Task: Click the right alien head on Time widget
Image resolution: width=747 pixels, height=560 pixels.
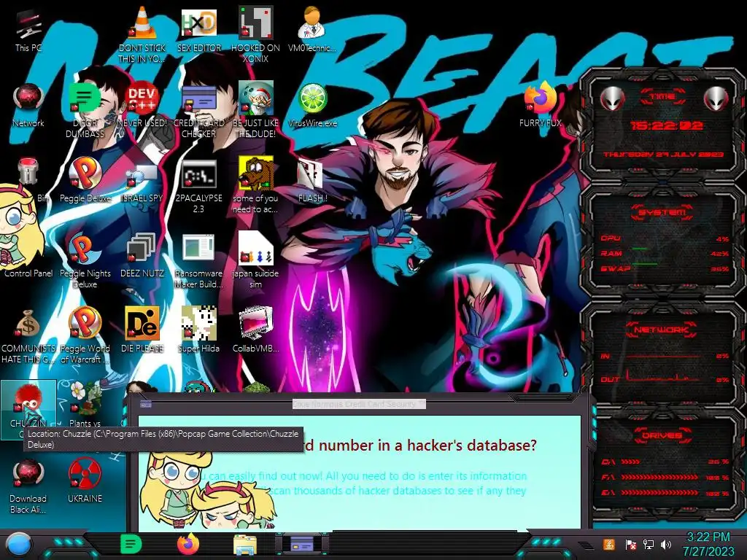Action: click(716, 99)
